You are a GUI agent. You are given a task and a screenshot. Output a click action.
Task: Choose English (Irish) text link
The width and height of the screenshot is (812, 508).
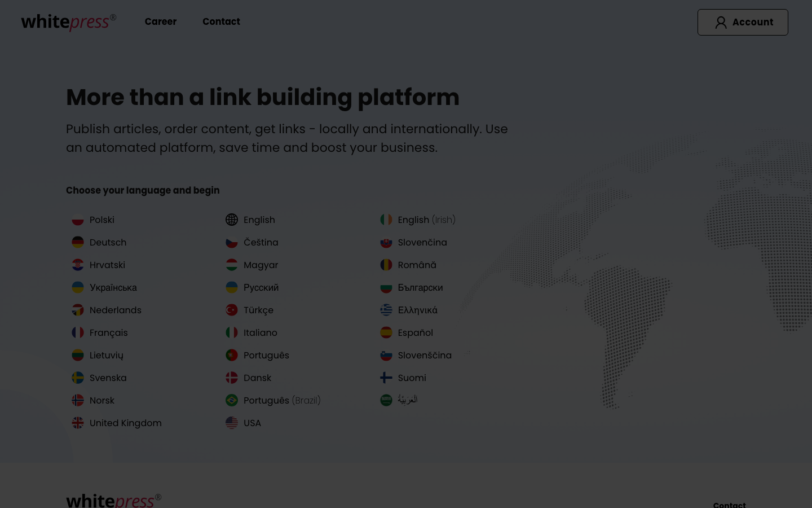click(427, 220)
